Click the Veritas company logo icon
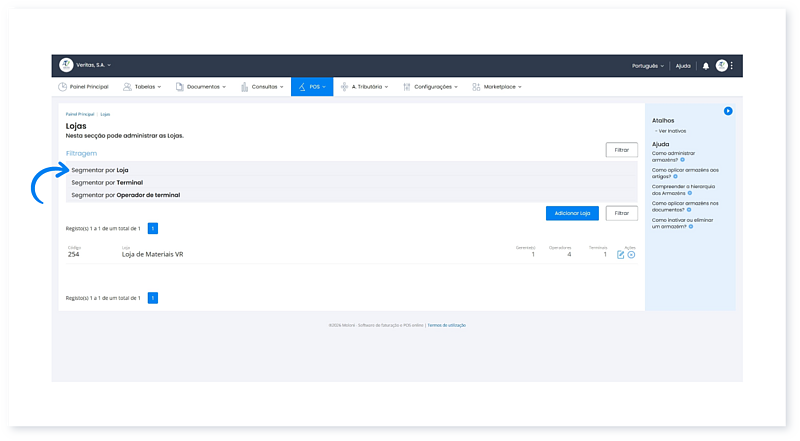The width and height of the screenshot is (800, 441). pyautogui.click(x=66, y=65)
